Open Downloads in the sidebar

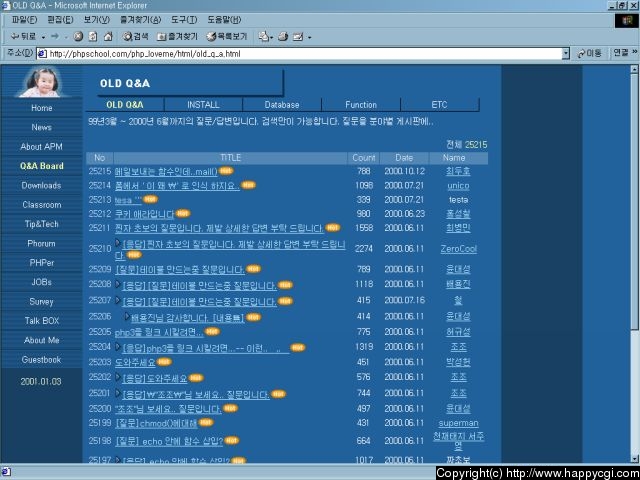42,185
